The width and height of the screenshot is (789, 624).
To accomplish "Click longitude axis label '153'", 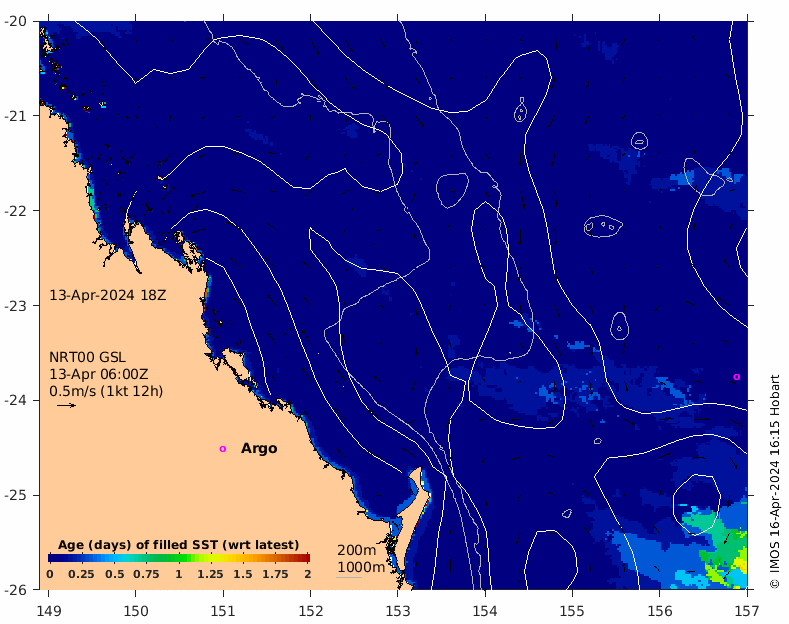I will point(398,611).
